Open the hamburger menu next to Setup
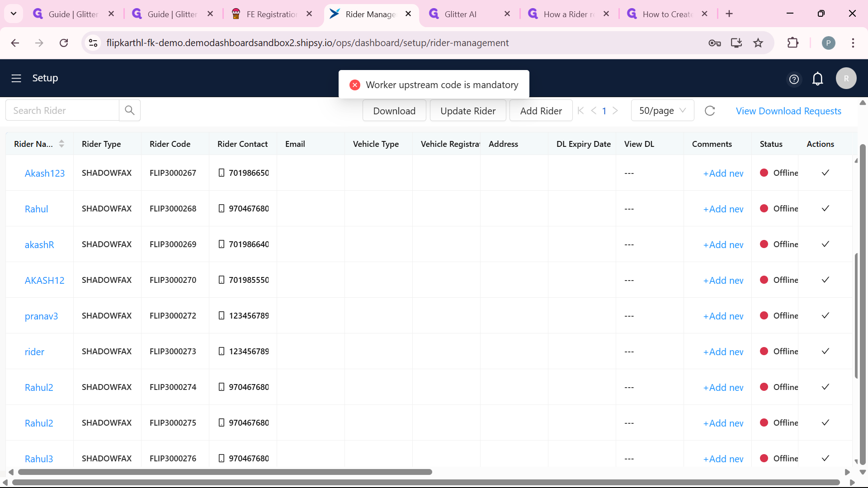Image resolution: width=868 pixels, height=488 pixels. point(16,78)
